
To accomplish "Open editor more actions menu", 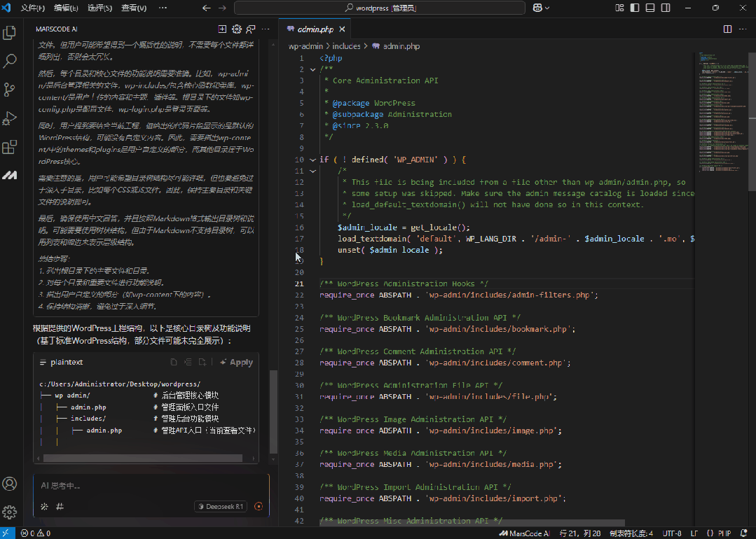I will click(x=743, y=29).
